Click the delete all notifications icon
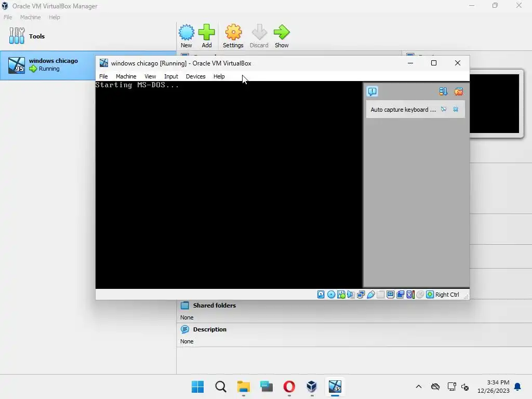The height and width of the screenshot is (399, 532). click(x=459, y=91)
